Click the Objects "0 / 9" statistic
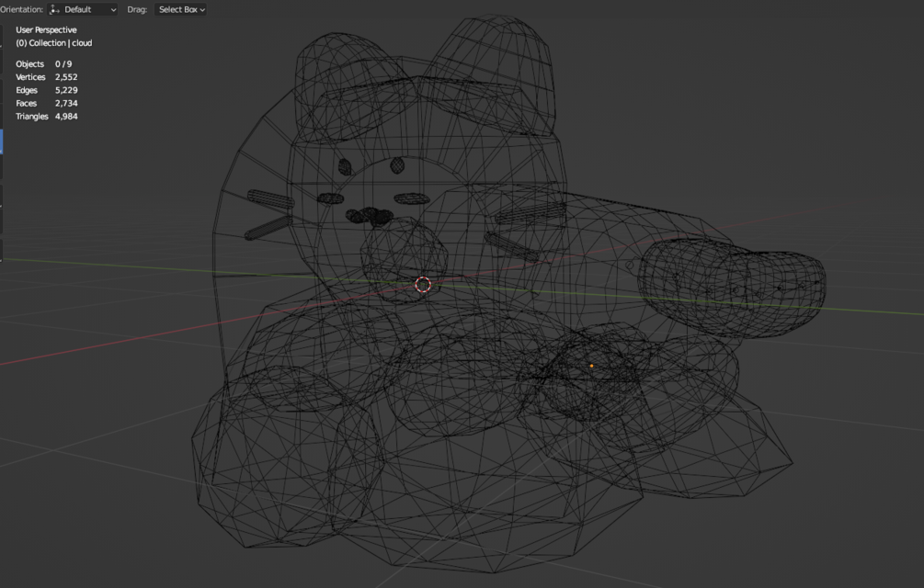Image resolution: width=924 pixels, height=588 pixels. tap(63, 64)
